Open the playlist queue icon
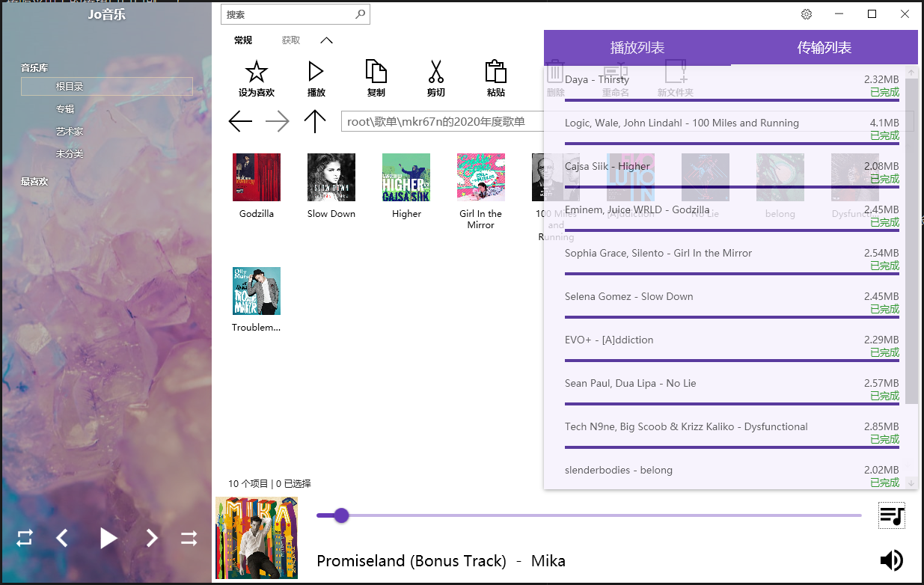 click(892, 515)
